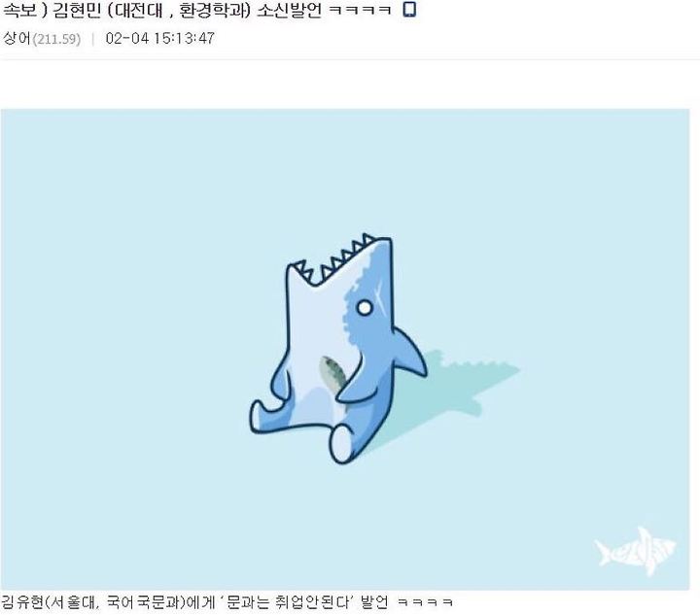Click the mobile device icon beside the title
Screen dimensions: 700x615
tap(409, 10)
